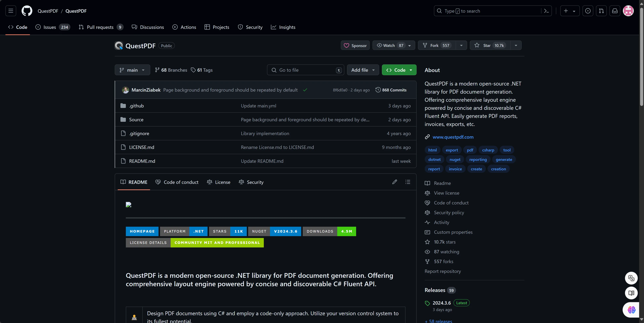Click the blue HOMEPAGE badge

[142, 231]
